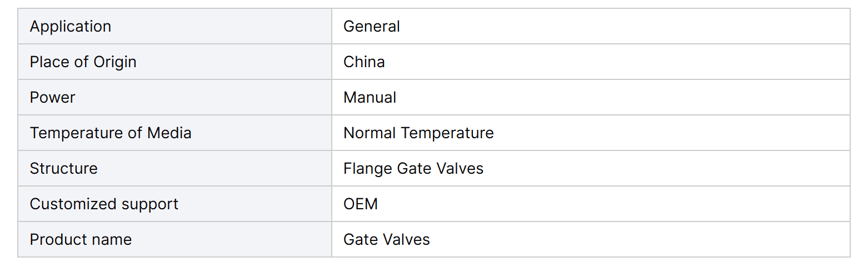Click the Product name label

(x=81, y=240)
